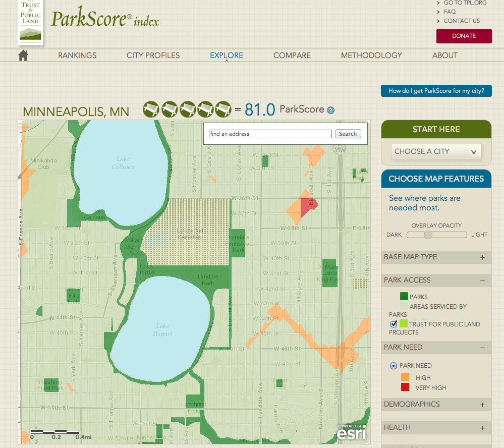Click the Areas Serviced by Parks swatch
The image size is (504, 448).
click(x=404, y=306)
